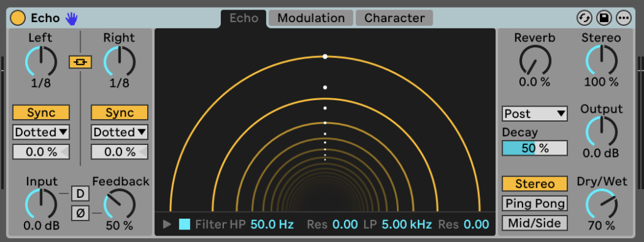Switch to the Modulation tab
The image size is (644, 242).
(311, 18)
